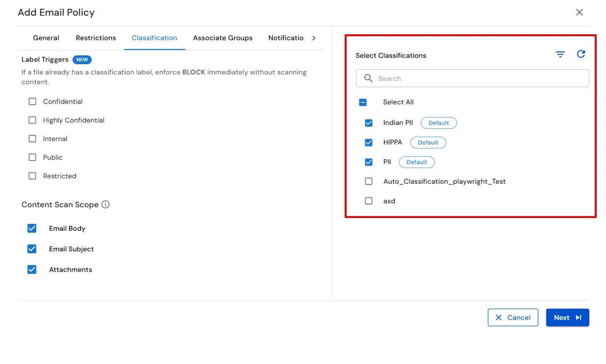The image size is (606, 364).
Task: Click the Label Triggers heading text
Action: (45, 59)
